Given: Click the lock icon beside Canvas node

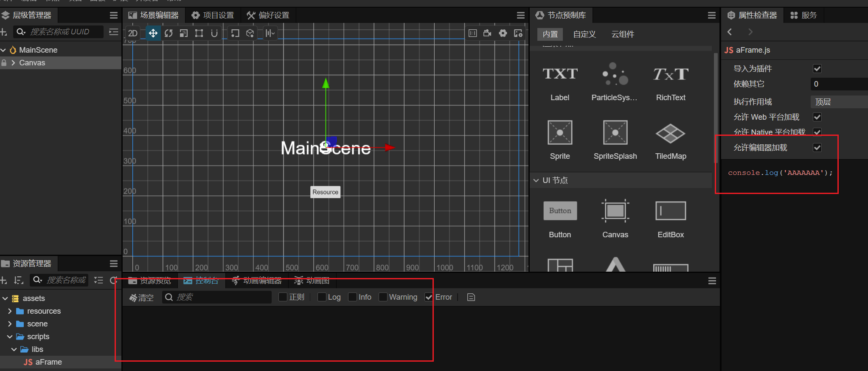Looking at the screenshot, I should tap(4, 63).
